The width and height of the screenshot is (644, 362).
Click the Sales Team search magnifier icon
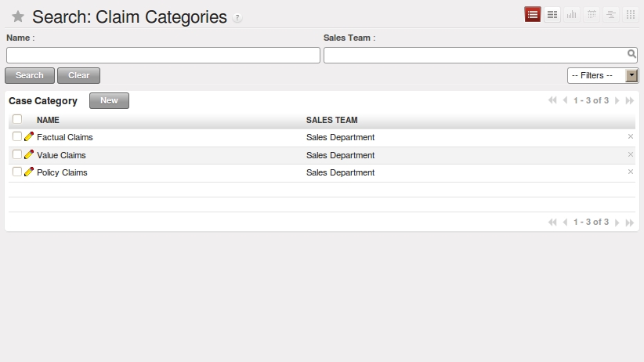tap(631, 54)
